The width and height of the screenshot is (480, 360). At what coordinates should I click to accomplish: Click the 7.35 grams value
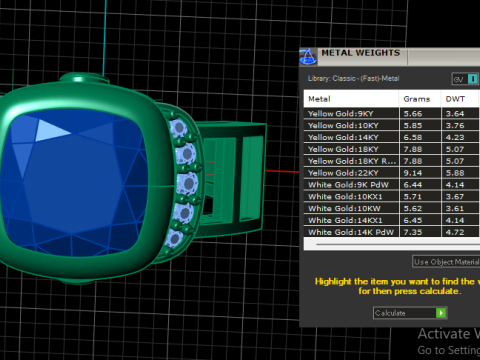[x=413, y=232]
